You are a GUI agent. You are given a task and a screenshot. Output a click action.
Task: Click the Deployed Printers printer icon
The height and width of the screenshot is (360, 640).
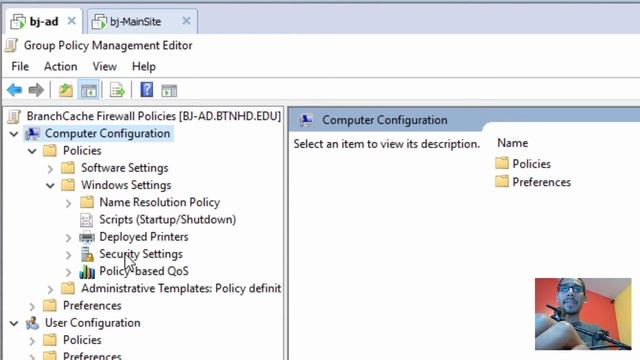(x=87, y=237)
